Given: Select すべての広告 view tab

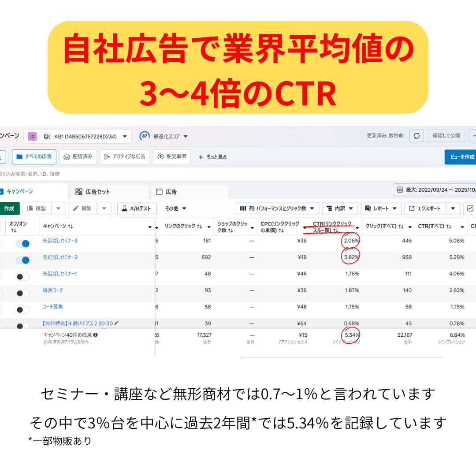Looking at the screenshot, I should pyautogui.click(x=34, y=156).
